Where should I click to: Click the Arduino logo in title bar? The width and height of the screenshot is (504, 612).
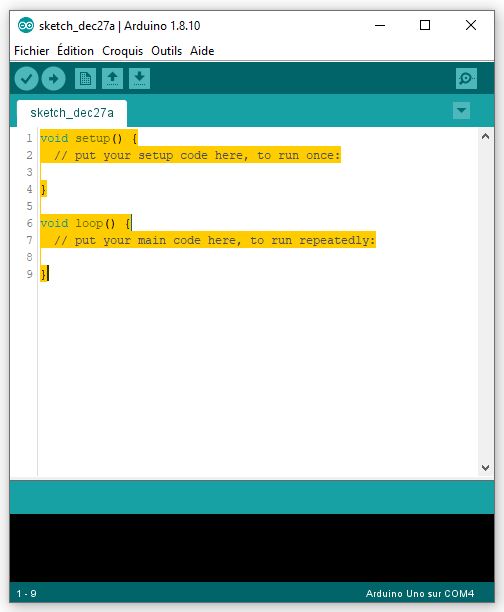click(x=26, y=26)
